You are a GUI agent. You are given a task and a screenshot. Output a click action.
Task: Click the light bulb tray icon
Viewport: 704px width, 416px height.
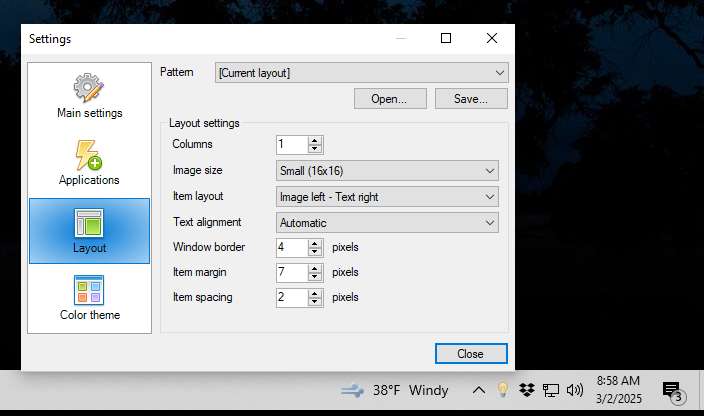coord(503,390)
